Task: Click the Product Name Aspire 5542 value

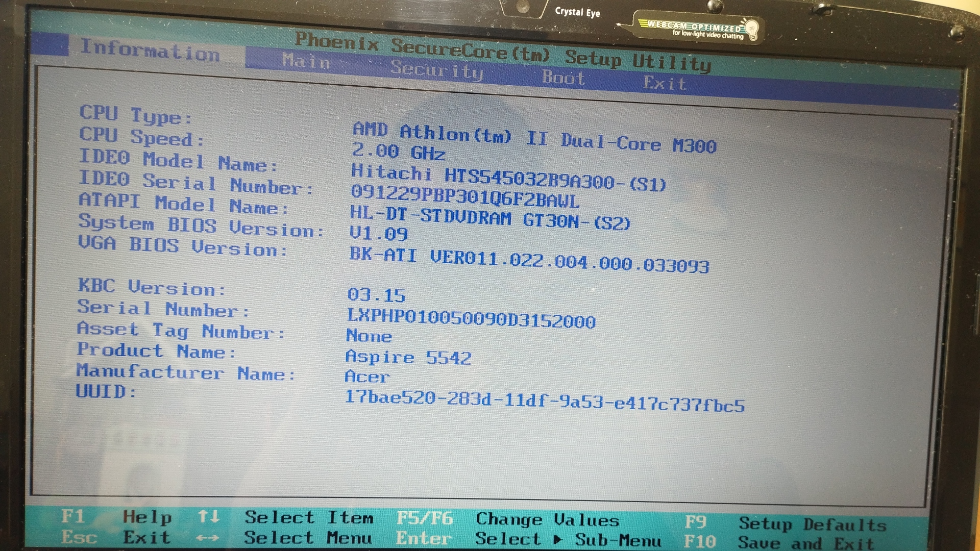Action: pos(408,357)
